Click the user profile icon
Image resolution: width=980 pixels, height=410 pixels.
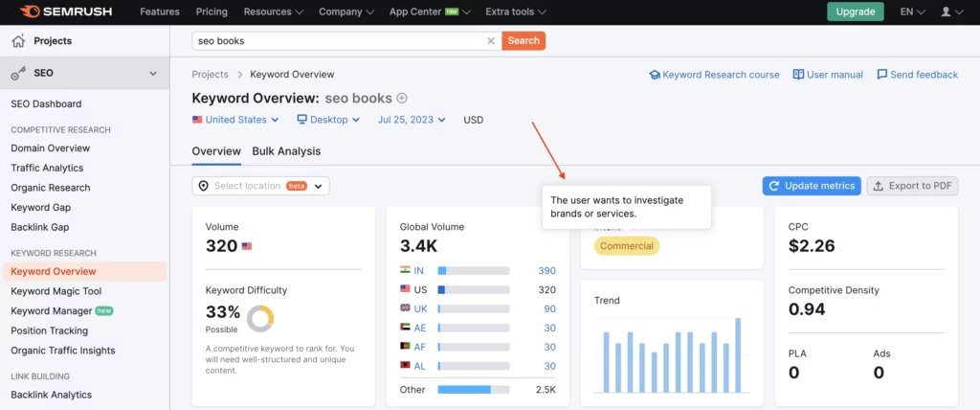[x=947, y=11]
